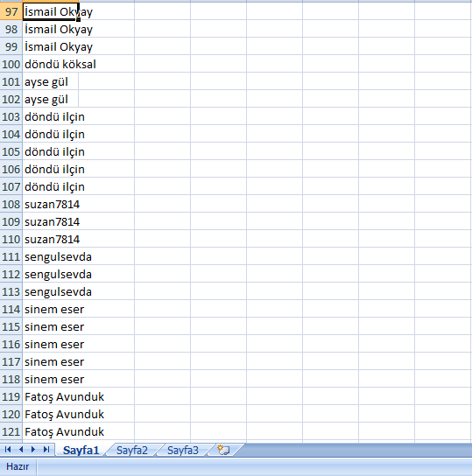The width and height of the screenshot is (472, 476).
Task: Click 'sinem eser' cell in row 118
Action: [x=51, y=379]
